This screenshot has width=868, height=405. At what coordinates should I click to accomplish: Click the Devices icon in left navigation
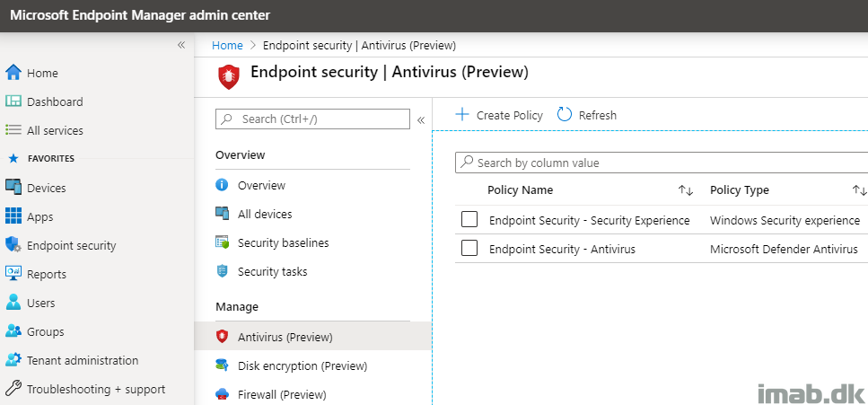pos(13,188)
